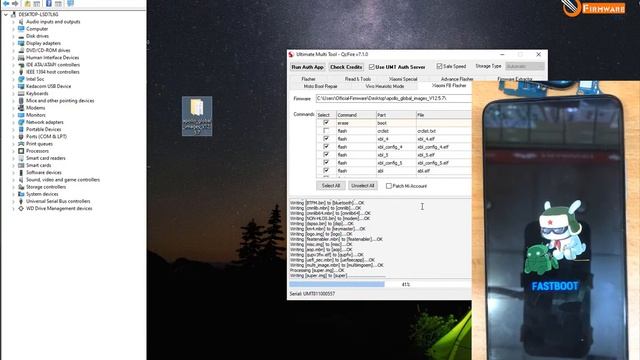Click the Firmware path input field

(x=394, y=98)
